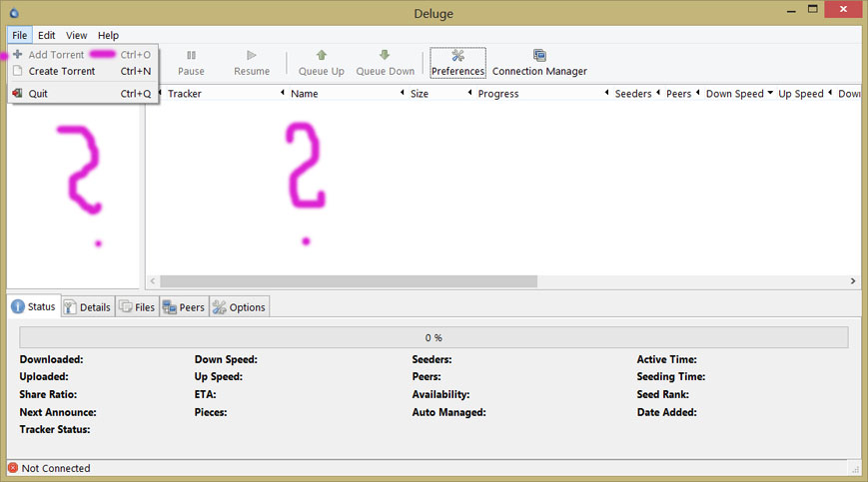Click the Not Connected status icon

pos(13,468)
